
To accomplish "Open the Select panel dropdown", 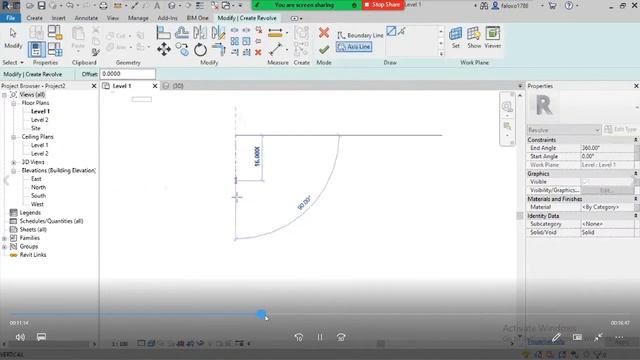I will click(13, 62).
